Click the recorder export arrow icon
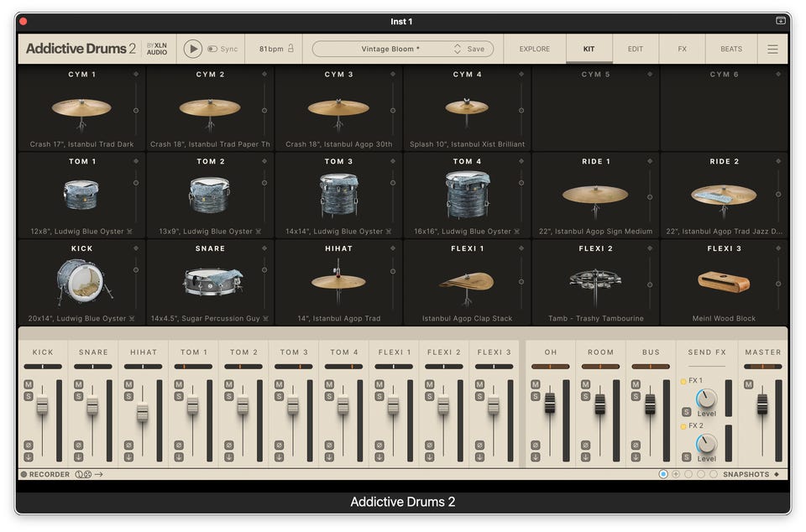Image resolution: width=806 pixels, height=532 pixels. click(x=99, y=474)
